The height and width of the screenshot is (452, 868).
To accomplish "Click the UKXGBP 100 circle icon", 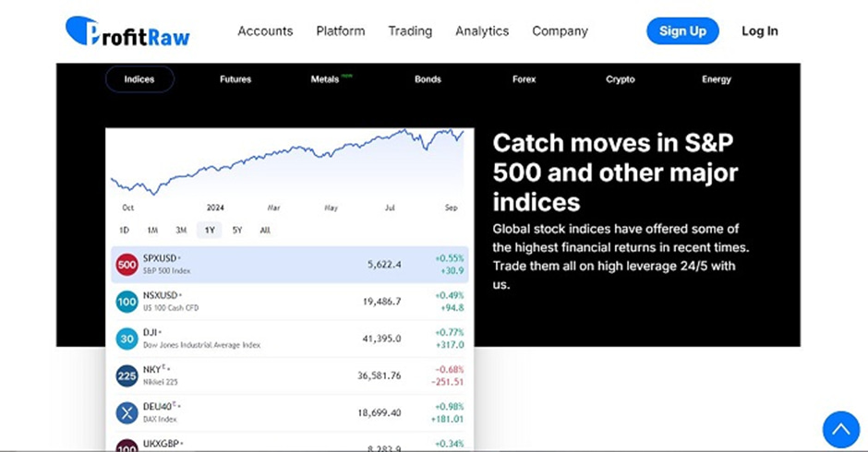I will point(127,446).
